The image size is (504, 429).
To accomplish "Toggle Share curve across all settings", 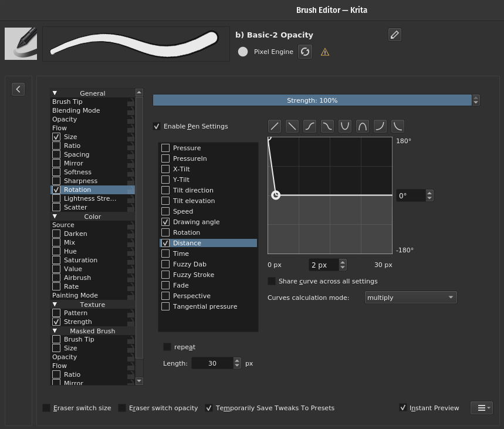I will coord(272,281).
